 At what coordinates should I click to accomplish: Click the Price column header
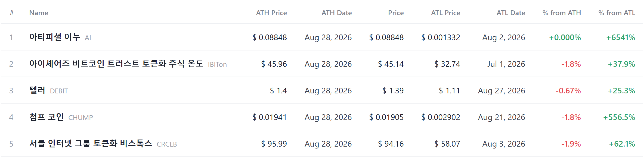(396, 13)
